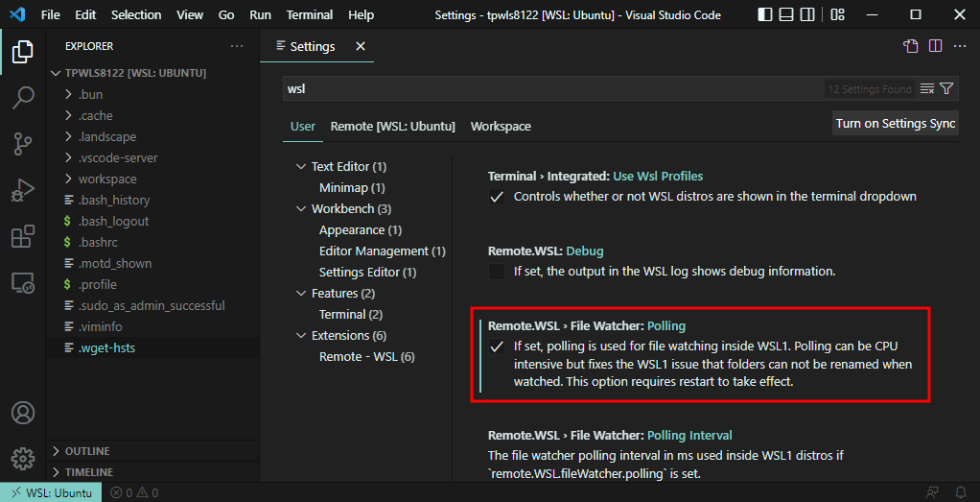The width and height of the screenshot is (980, 502).
Task: Open the Manage gear icon
Action: coord(22,459)
